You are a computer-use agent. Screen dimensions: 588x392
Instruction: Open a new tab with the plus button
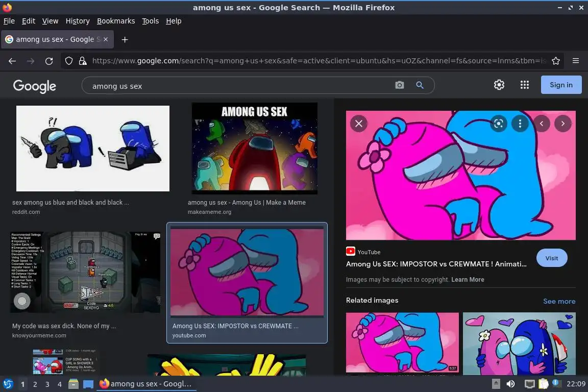[x=125, y=39]
